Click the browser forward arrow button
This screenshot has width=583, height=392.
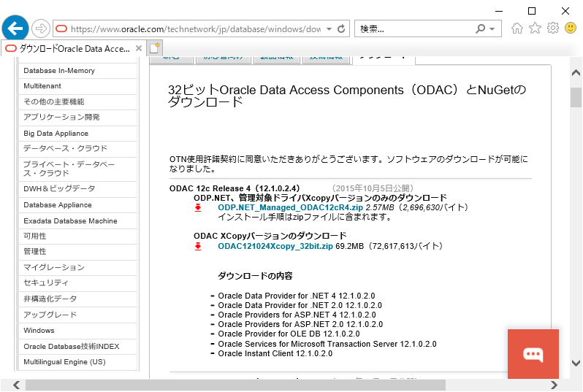pyautogui.click(x=40, y=28)
